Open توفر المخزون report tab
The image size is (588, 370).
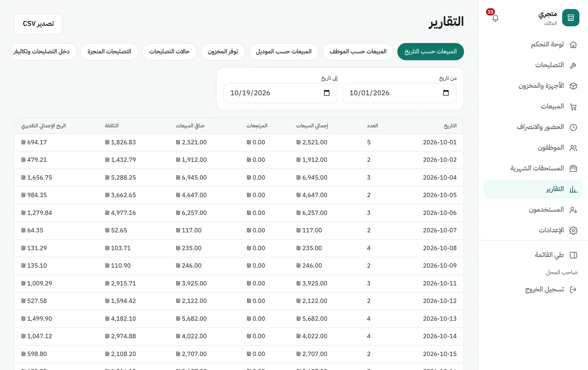tap(223, 51)
